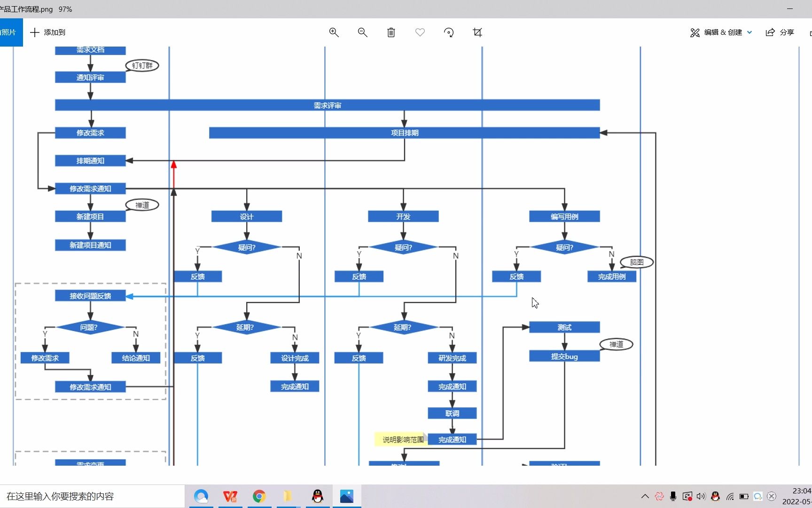Click the 研发完成 flowchart box
The height and width of the screenshot is (508, 812).
[x=452, y=358]
